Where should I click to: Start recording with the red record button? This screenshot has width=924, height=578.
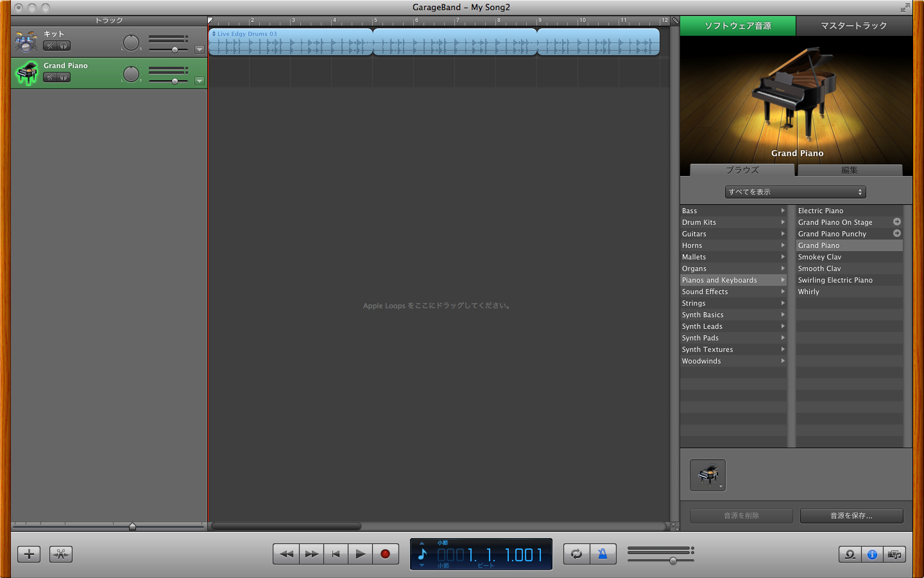click(x=385, y=554)
